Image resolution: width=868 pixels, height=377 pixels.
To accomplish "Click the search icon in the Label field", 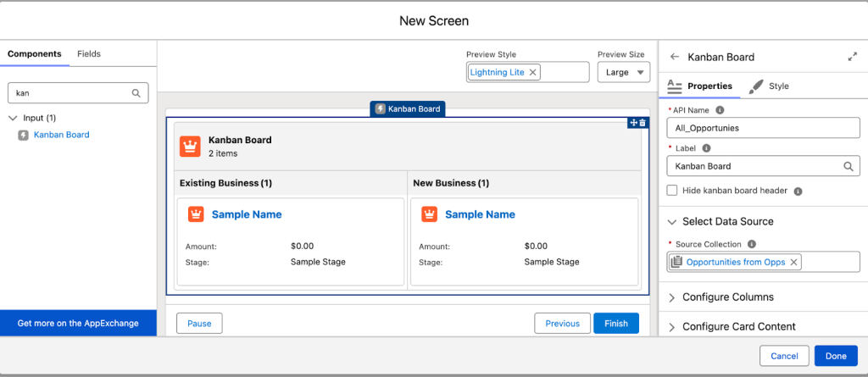I will tap(849, 167).
